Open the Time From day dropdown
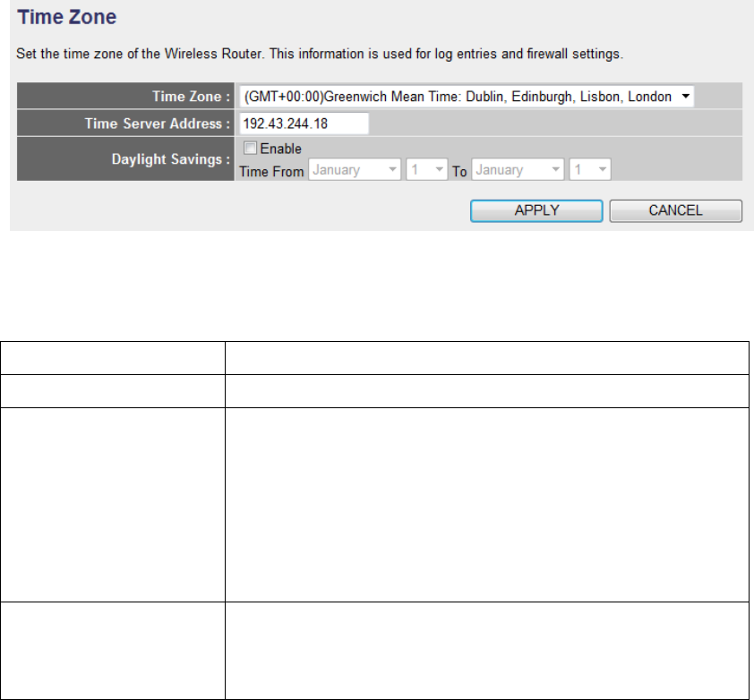This screenshot has width=754, height=700. (426, 170)
